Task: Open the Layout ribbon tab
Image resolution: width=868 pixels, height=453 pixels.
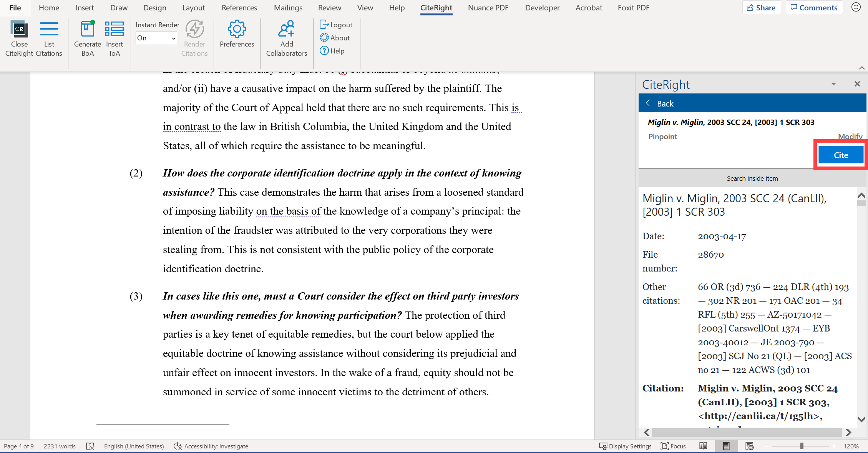Action: point(193,8)
